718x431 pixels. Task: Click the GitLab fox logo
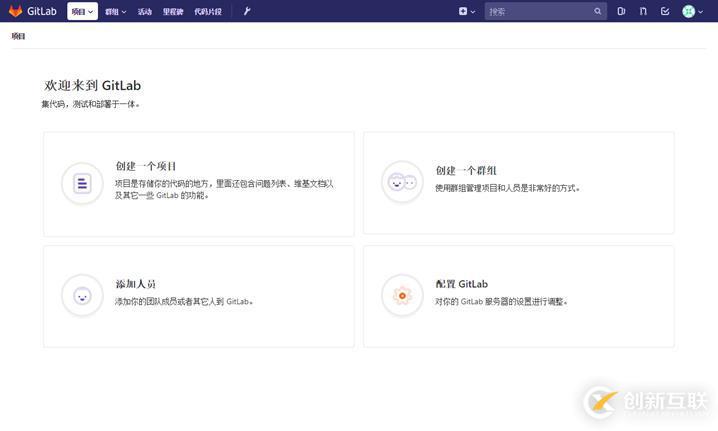16,11
